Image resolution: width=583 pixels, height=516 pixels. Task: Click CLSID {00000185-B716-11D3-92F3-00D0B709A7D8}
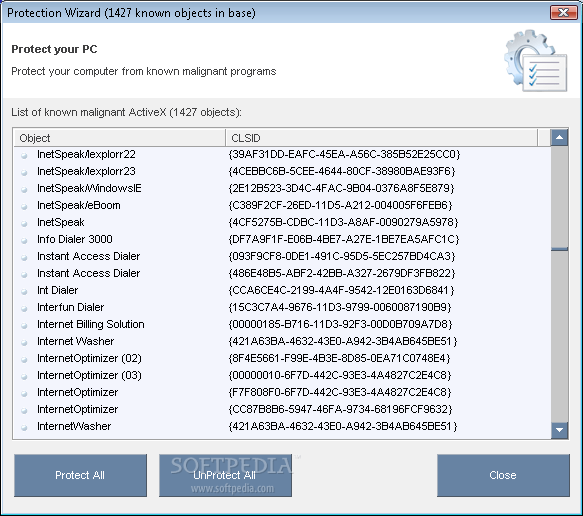[341, 325]
